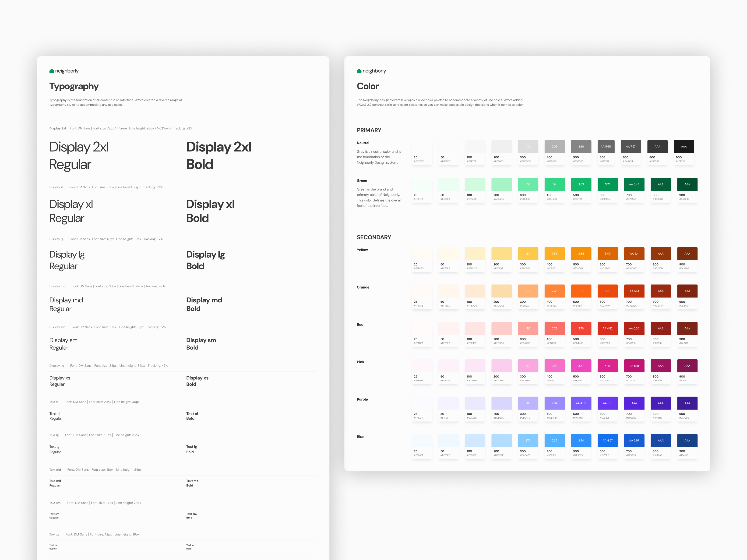Click the Typography page heading

click(x=74, y=86)
